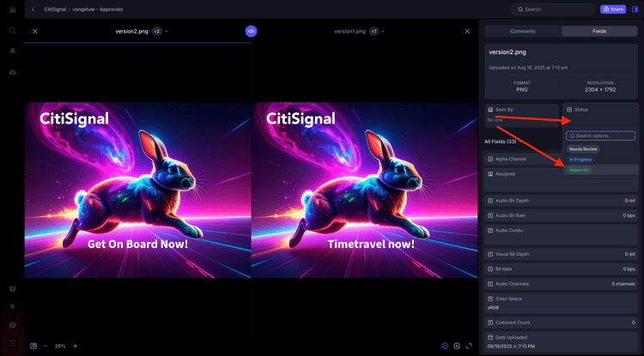Choose the In Progress status option

580,160
